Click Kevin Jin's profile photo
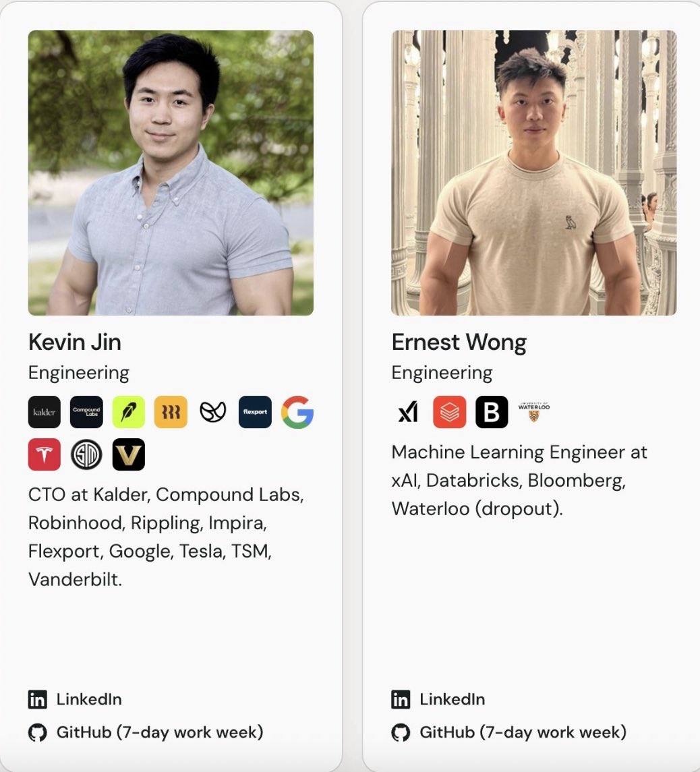 (x=171, y=173)
